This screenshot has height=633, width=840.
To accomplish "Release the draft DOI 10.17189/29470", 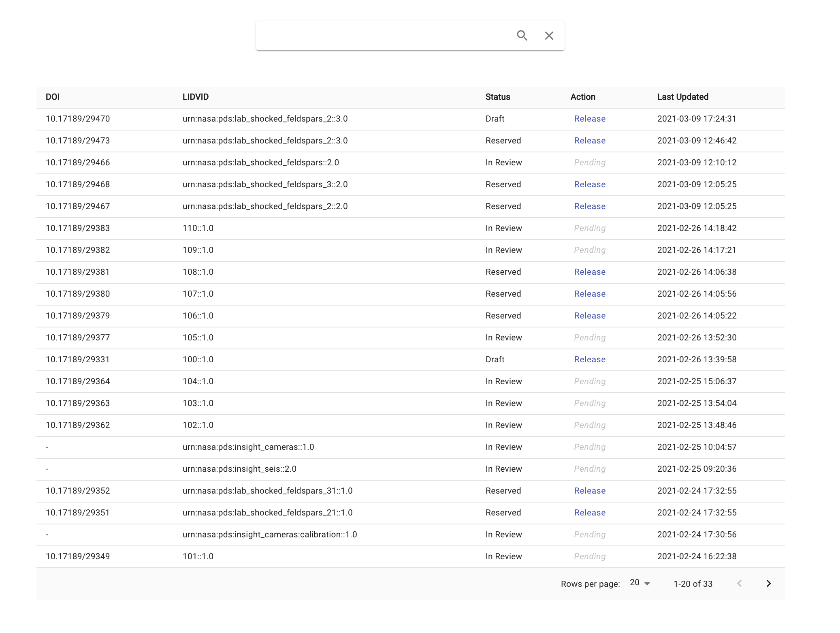I will [590, 119].
